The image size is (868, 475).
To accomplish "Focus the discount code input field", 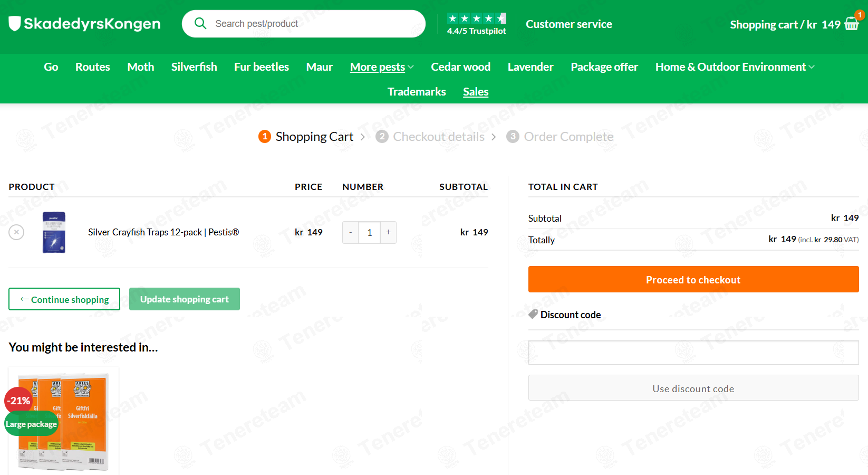I will pyautogui.click(x=693, y=353).
